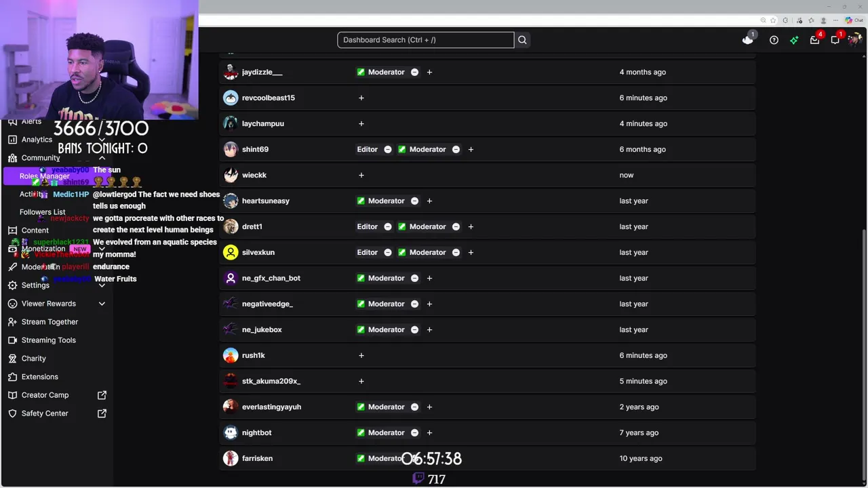Open the farrisken user profile
The height and width of the screenshot is (488, 868).
(257, 458)
